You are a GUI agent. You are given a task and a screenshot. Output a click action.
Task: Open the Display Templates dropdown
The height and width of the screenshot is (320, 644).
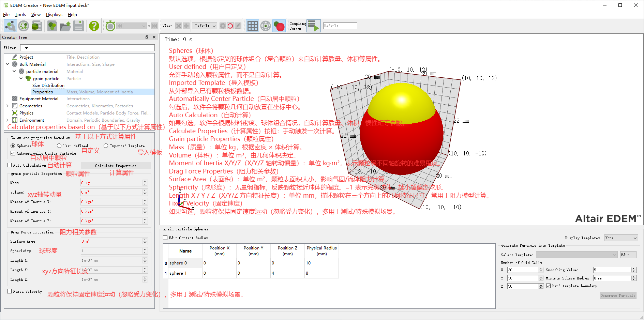pyautogui.click(x=620, y=238)
